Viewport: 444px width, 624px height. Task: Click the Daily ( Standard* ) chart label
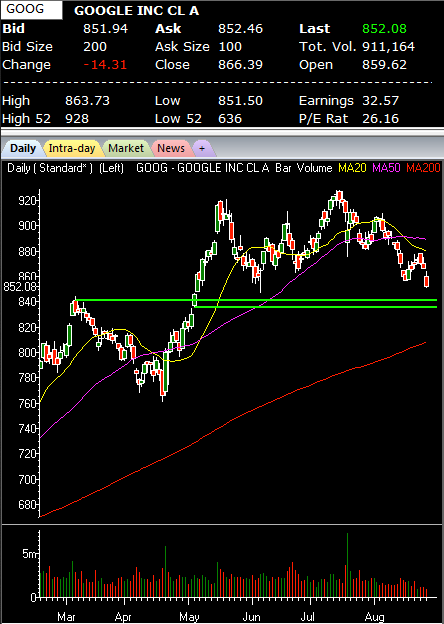(x=50, y=168)
